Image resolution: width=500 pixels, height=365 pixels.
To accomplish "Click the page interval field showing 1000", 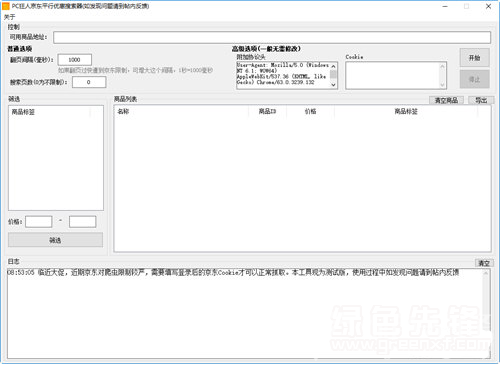I will pos(75,60).
